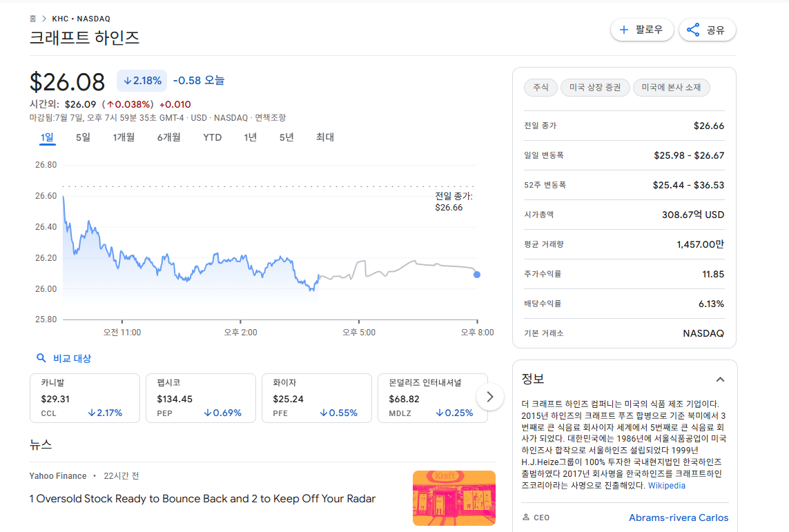The height and width of the screenshot is (532, 789).
Task: Select the 5일 chart range tab
Action: pos(83,137)
